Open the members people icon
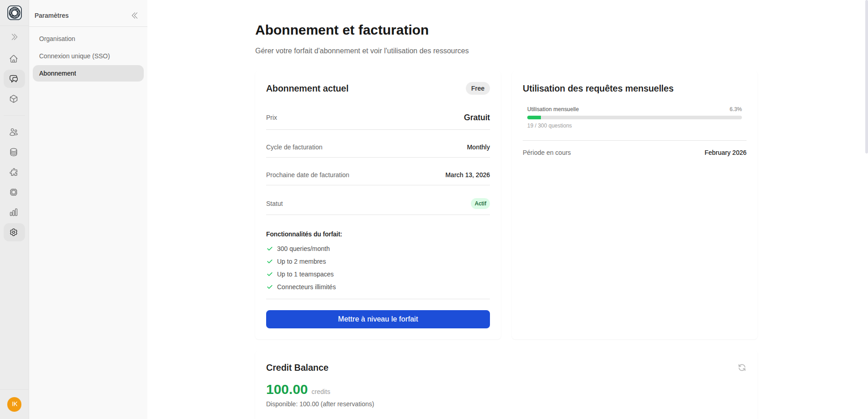Image resolution: width=868 pixels, height=419 pixels. [14, 132]
